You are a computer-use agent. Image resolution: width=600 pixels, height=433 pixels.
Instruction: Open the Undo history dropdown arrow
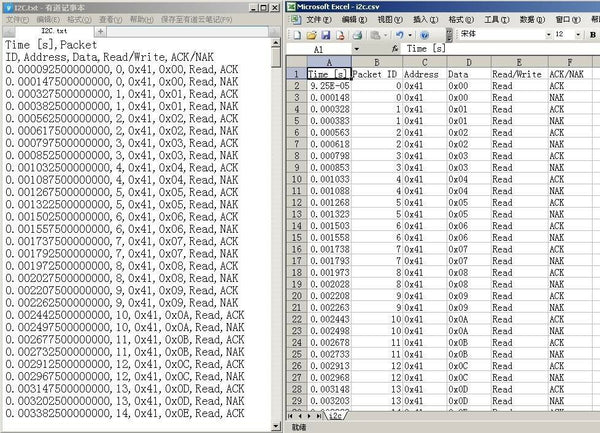(410, 35)
